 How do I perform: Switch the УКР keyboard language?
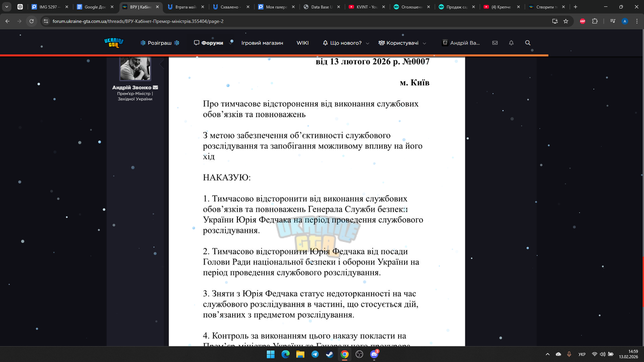click(x=582, y=354)
